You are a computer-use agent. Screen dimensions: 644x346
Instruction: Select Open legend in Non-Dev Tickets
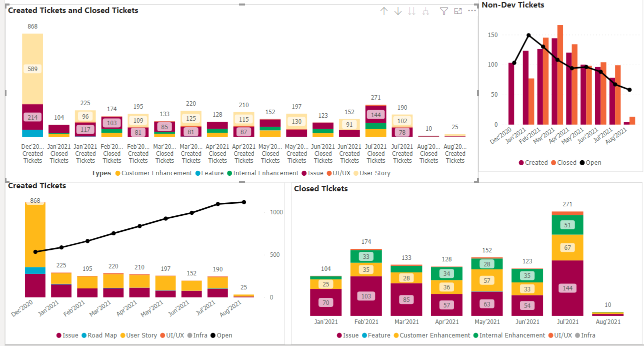pos(590,162)
